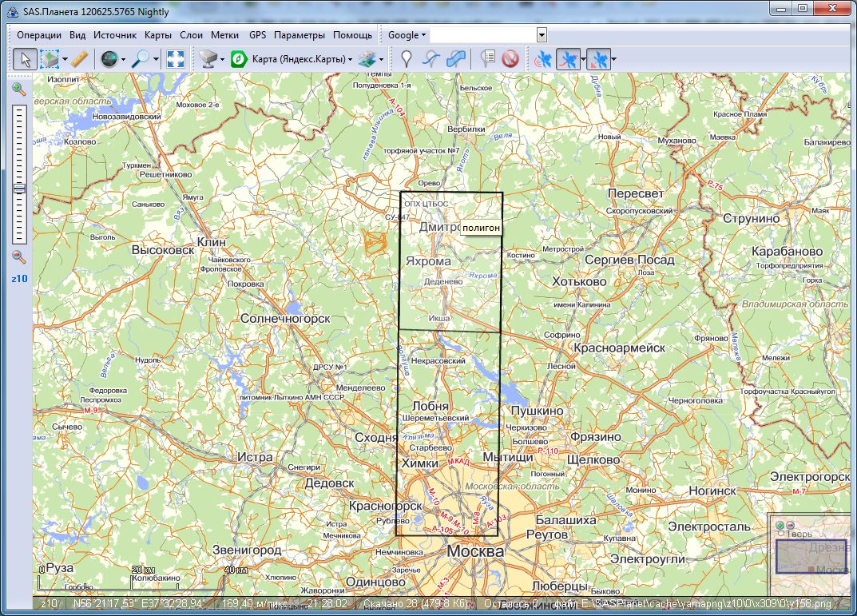Open the placemark manager list icon
Image resolution: width=857 pixels, height=616 pixels.
488,59
